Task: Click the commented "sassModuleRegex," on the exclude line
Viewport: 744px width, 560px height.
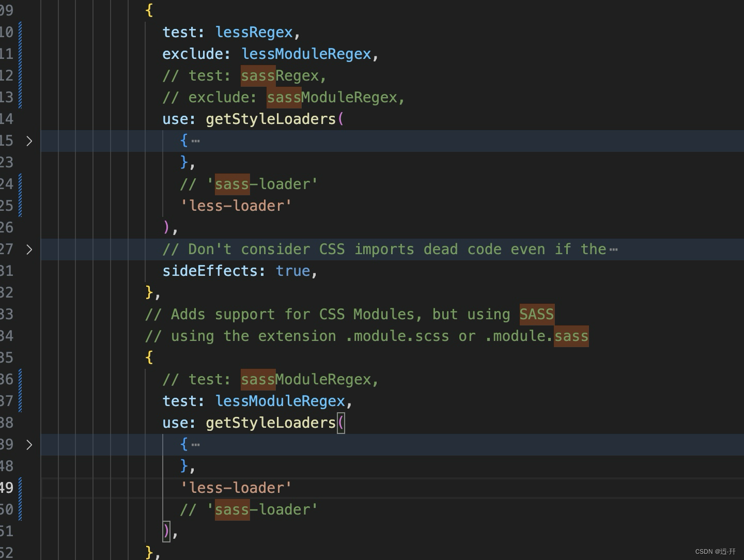Action: point(336,97)
